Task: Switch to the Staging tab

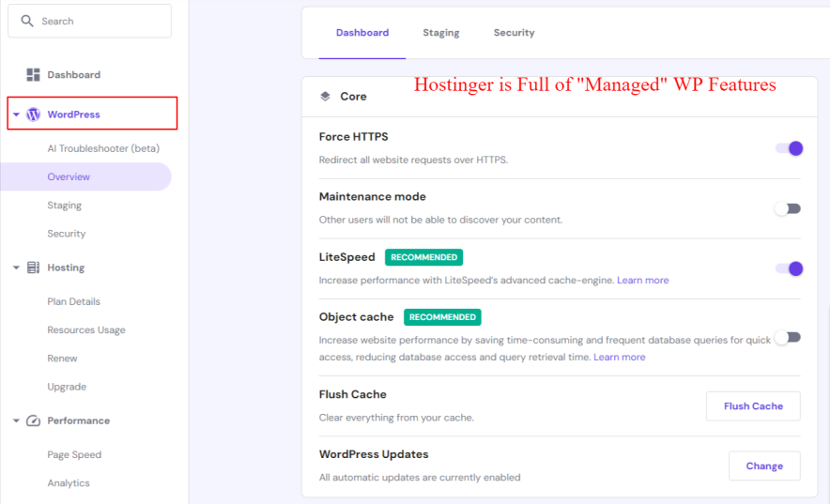Action: (x=441, y=33)
